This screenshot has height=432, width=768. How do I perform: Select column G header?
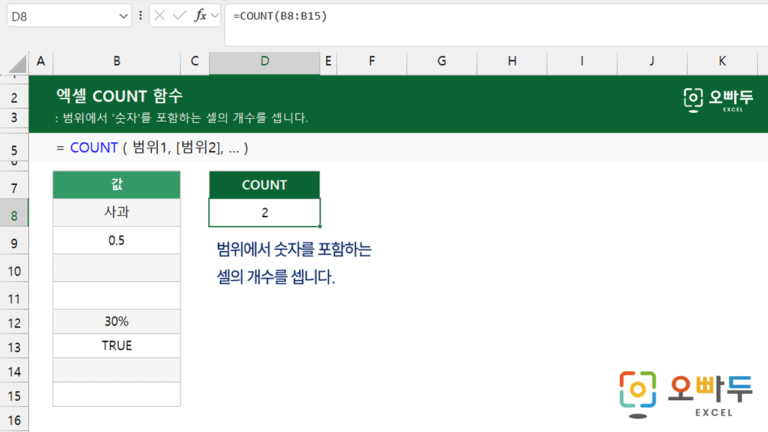[x=442, y=62]
